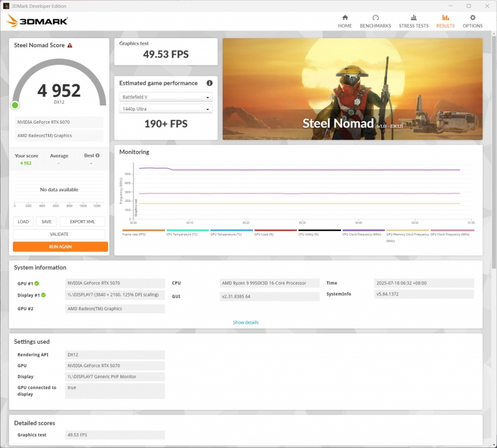
Task: Toggle the GPU Load (%) legend swatch
Action: [x=276, y=230]
